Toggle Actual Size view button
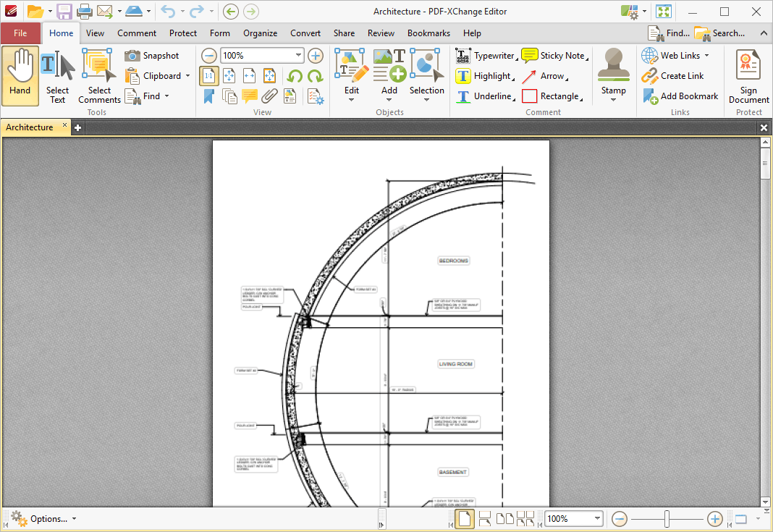This screenshot has height=532, width=773. click(209, 76)
